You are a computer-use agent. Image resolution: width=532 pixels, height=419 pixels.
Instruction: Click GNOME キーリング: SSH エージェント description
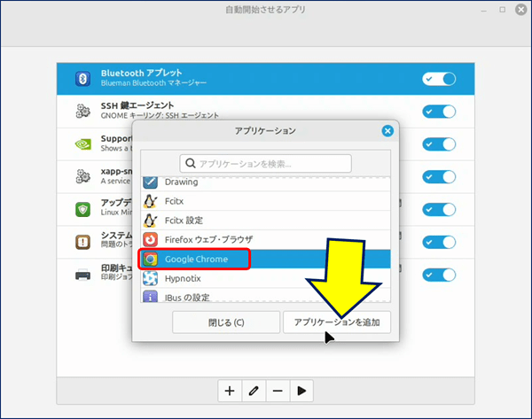pyautogui.click(x=160, y=115)
